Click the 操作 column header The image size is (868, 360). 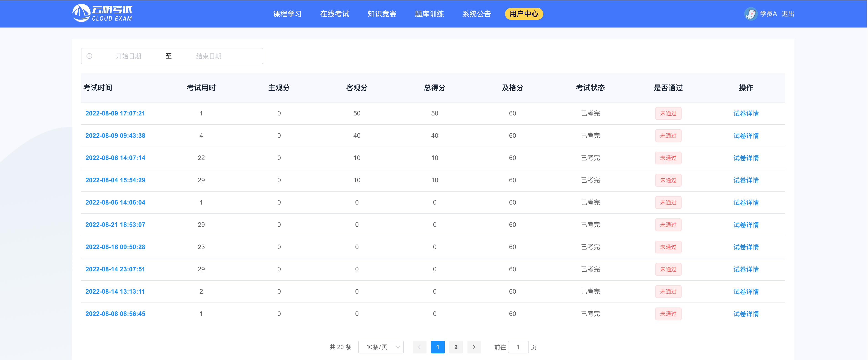click(746, 88)
